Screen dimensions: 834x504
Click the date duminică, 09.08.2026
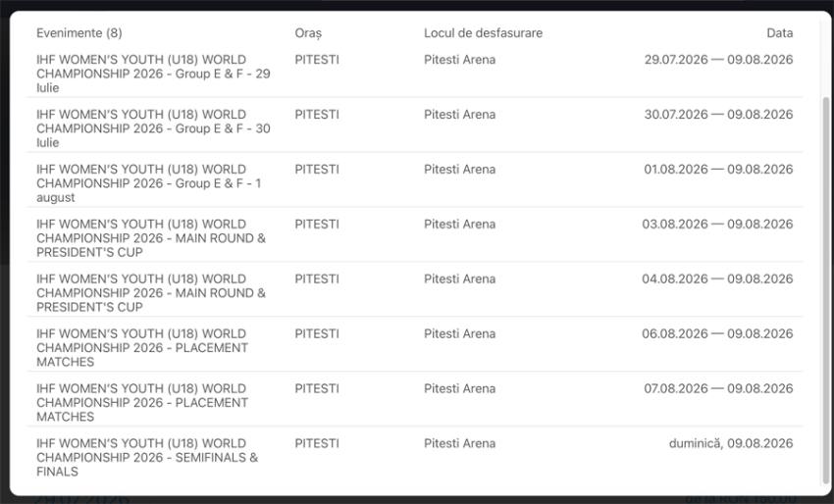tap(731, 443)
